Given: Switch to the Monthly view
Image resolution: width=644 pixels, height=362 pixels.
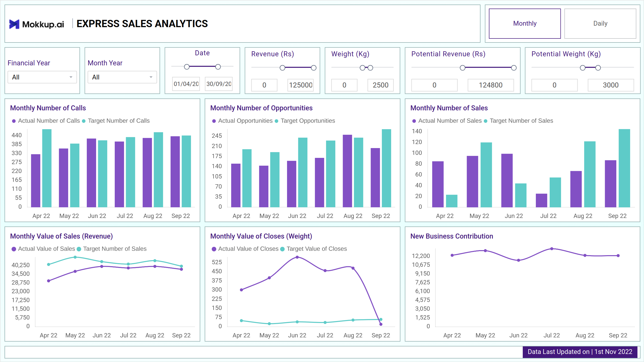Looking at the screenshot, I should [525, 24].
